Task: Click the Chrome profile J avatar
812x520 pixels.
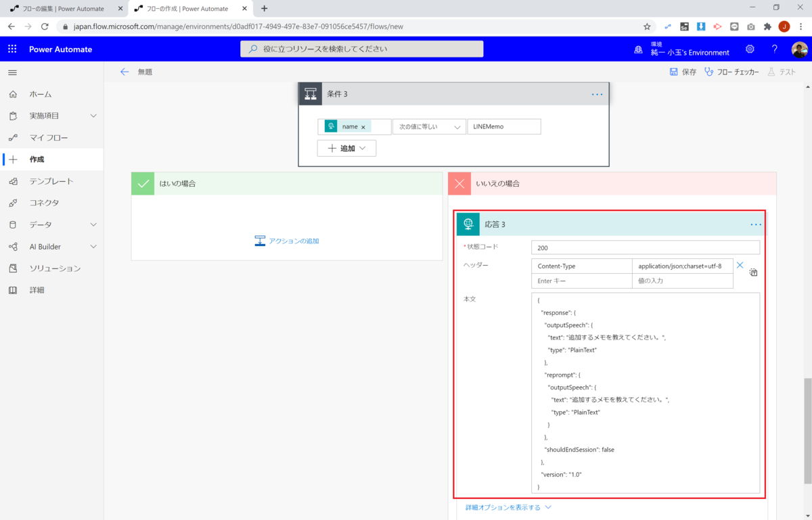Action: 784,26
